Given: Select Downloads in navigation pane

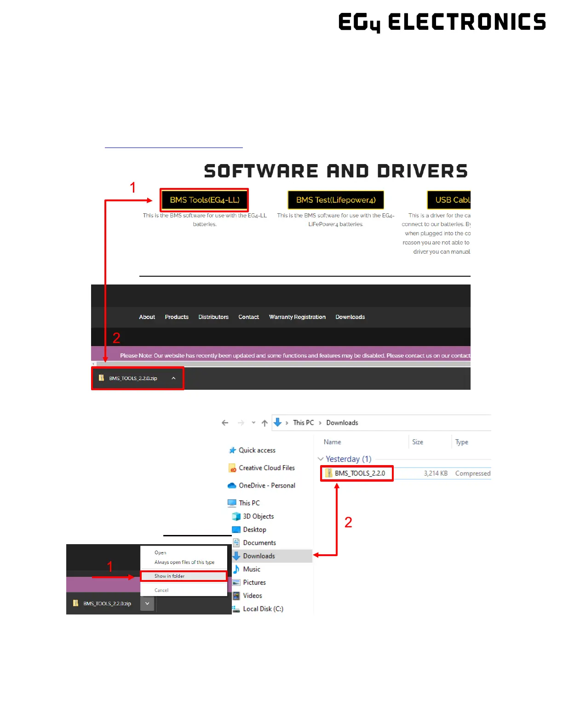Looking at the screenshot, I should click(259, 556).
